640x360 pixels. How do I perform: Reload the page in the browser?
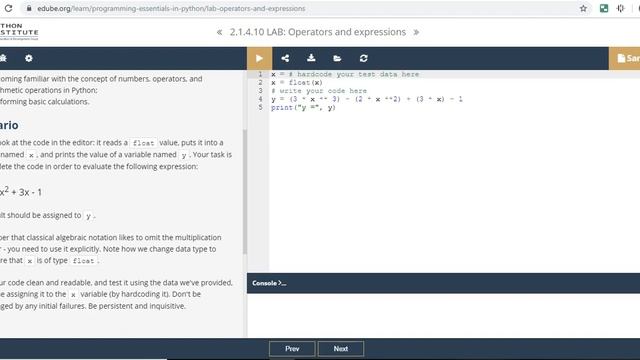[8, 8]
